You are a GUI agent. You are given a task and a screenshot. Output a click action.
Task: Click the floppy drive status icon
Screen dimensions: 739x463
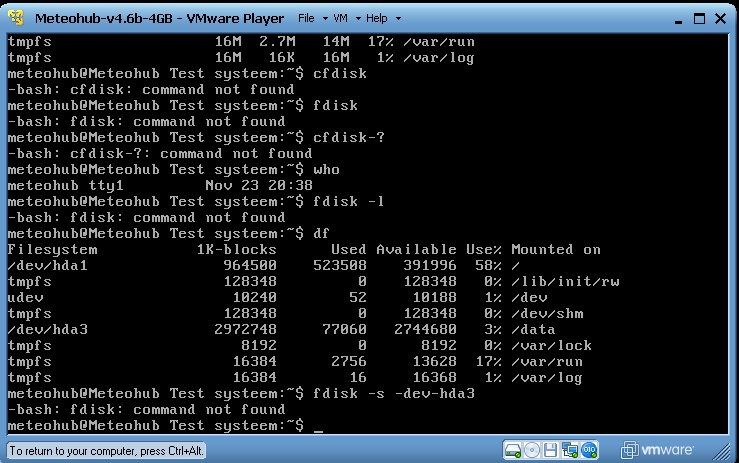(x=550, y=450)
